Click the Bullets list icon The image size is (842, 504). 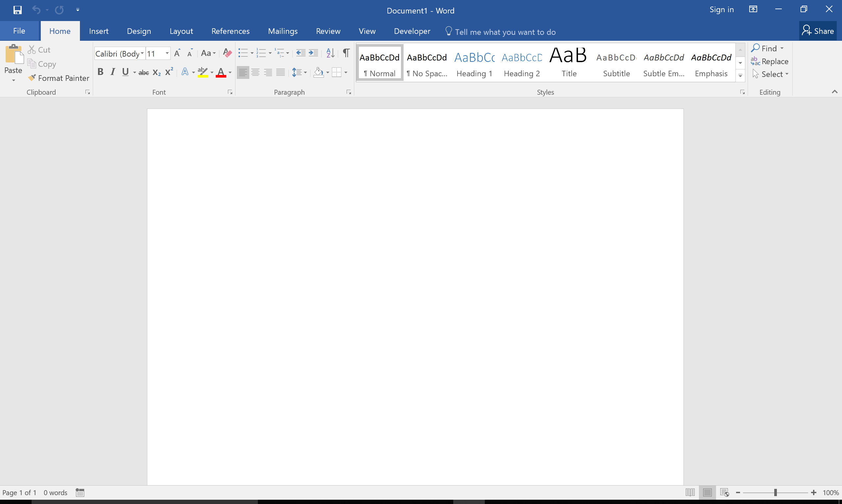242,53
